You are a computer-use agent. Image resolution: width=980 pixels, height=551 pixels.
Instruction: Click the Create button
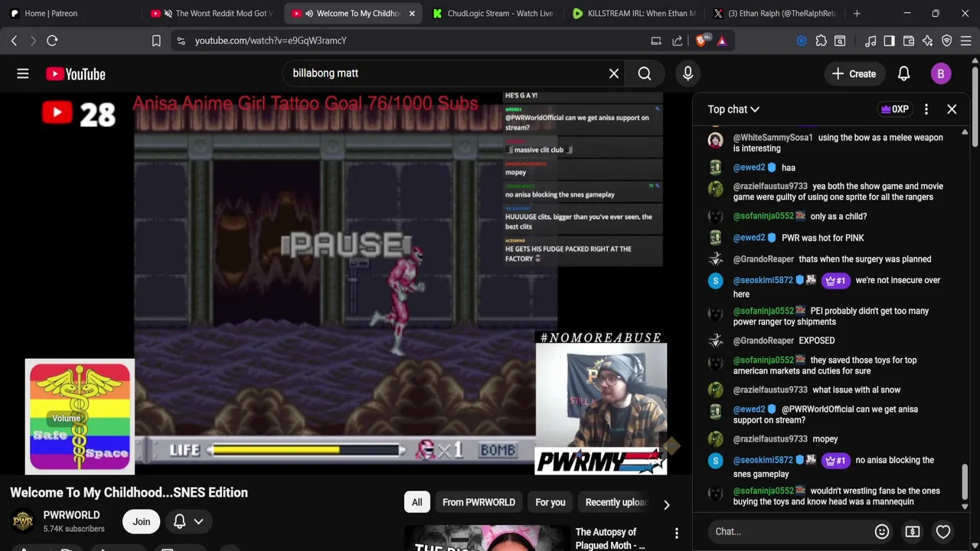[854, 73]
